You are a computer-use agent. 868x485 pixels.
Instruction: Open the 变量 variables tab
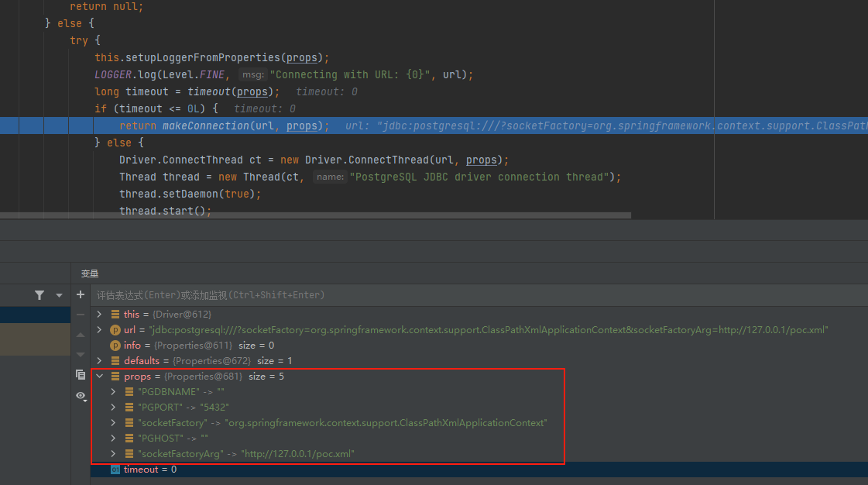pos(90,273)
